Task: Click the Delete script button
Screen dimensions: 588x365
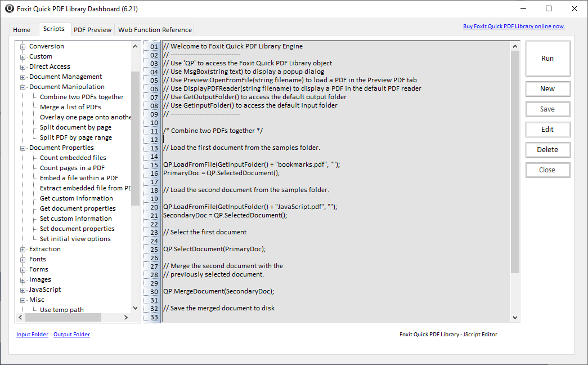Action: (547, 150)
